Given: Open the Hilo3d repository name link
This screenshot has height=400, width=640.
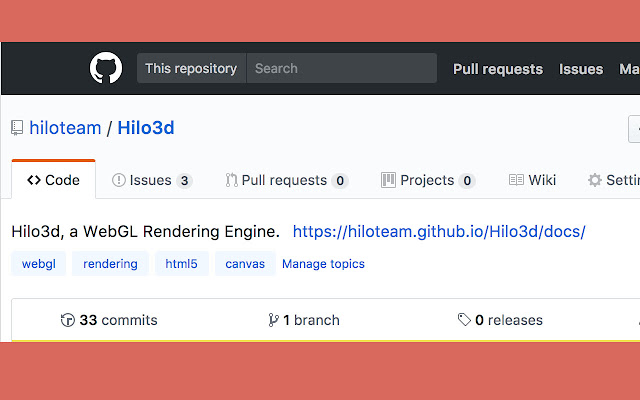Looking at the screenshot, I should 146,128.
